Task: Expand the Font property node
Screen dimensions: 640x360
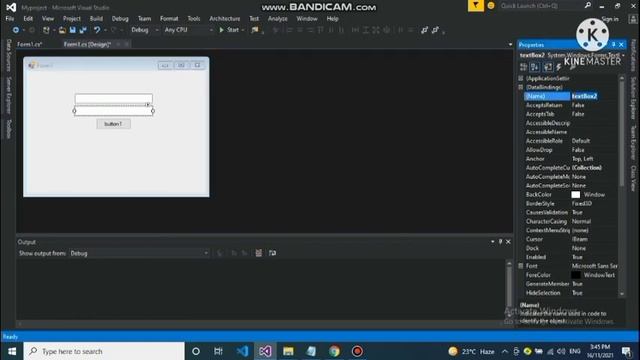Action: 521,266
